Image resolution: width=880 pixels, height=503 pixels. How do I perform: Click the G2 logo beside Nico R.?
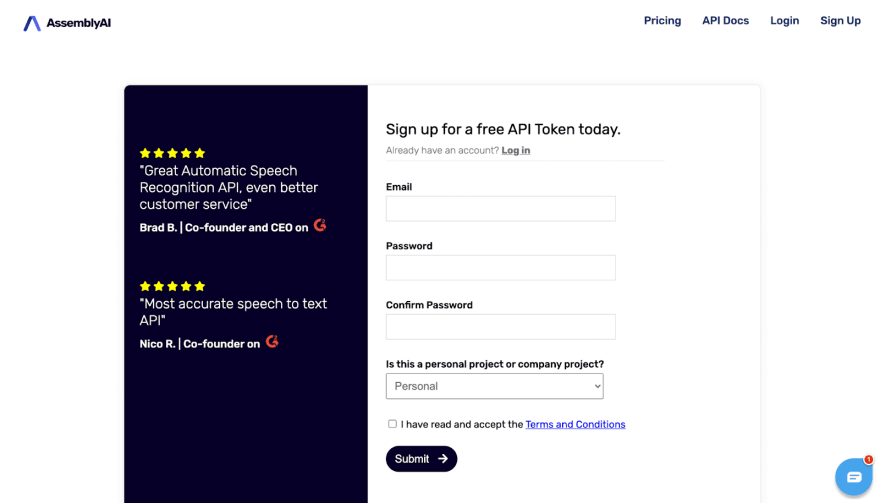click(272, 342)
